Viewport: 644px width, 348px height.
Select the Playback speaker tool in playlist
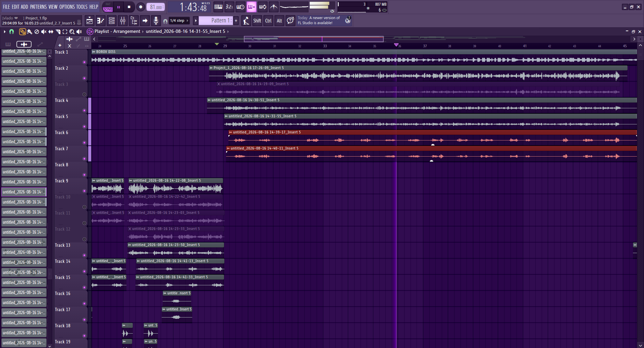pos(79,32)
